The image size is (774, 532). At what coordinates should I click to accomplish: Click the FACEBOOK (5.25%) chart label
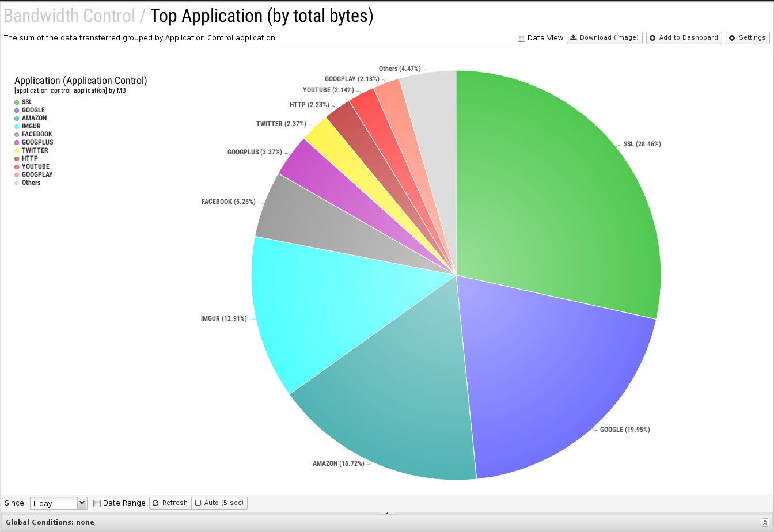[x=229, y=202]
